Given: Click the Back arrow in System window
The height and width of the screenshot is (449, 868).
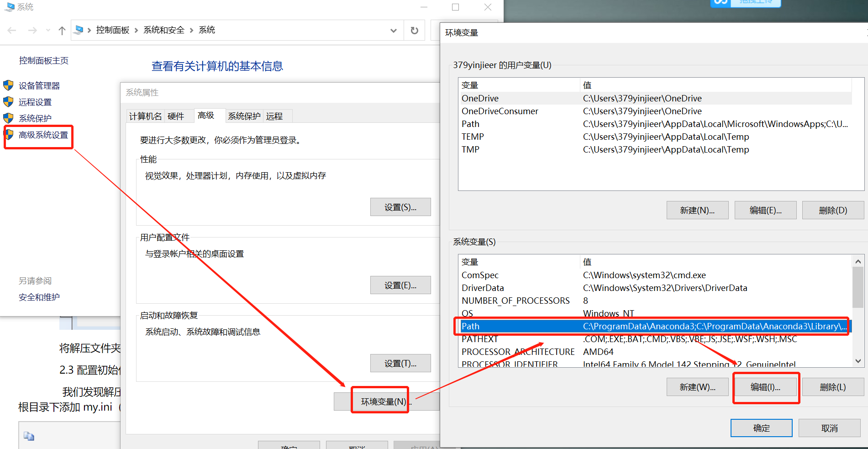Looking at the screenshot, I should (x=12, y=31).
